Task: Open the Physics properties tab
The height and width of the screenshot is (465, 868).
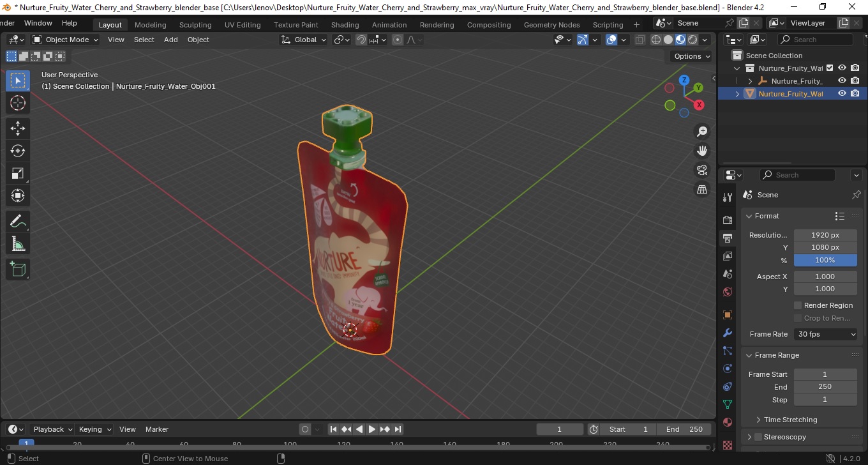Action: tap(728, 369)
